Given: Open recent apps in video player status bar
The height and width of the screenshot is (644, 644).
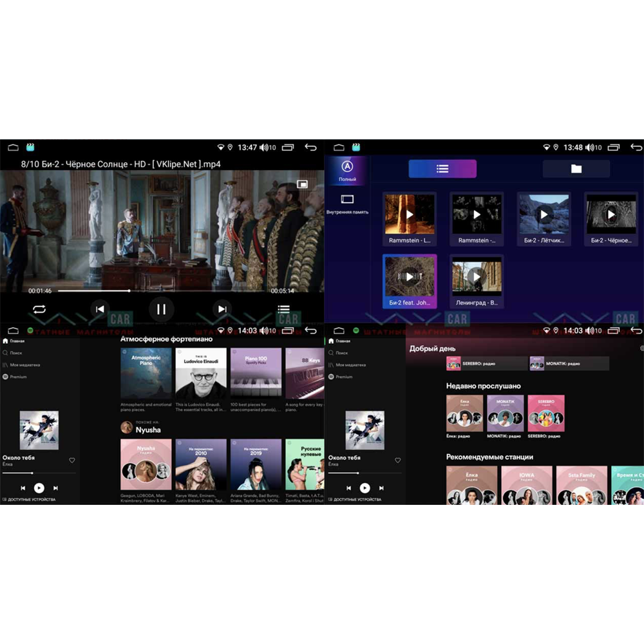Looking at the screenshot, I should [x=288, y=147].
